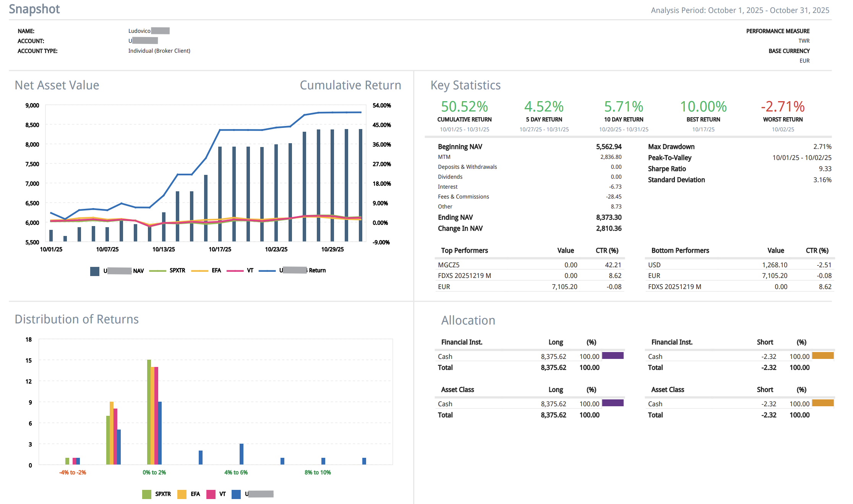This screenshot has height=504, width=853.
Task: Click orange Cash bar under Asset Class Short
Action: [x=822, y=403]
